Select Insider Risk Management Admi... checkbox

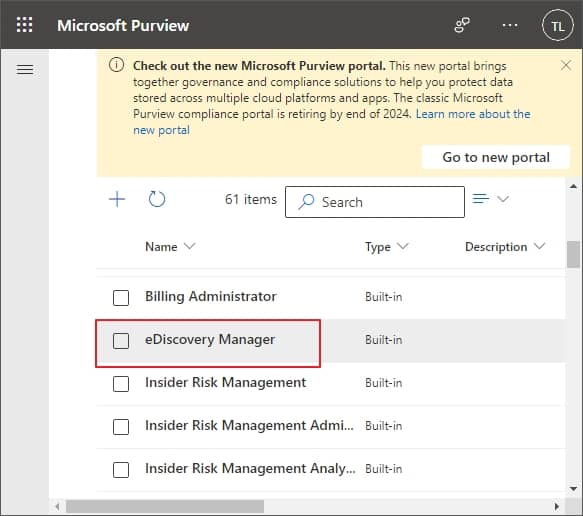[121, 427]
